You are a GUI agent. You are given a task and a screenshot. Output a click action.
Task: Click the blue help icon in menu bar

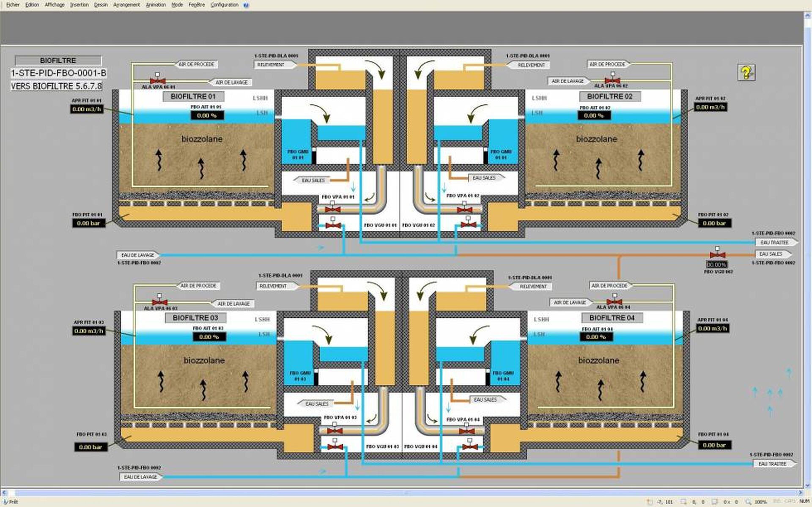click(x=247, y=5)
